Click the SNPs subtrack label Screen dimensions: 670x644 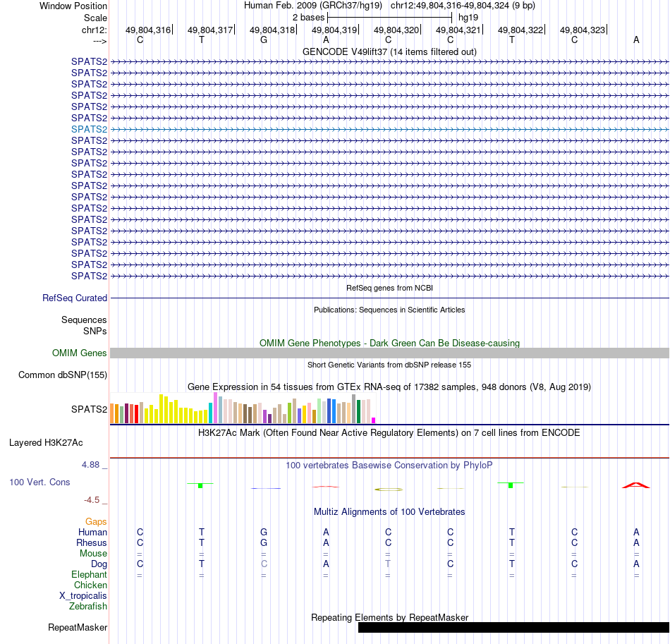coord(95,331)
